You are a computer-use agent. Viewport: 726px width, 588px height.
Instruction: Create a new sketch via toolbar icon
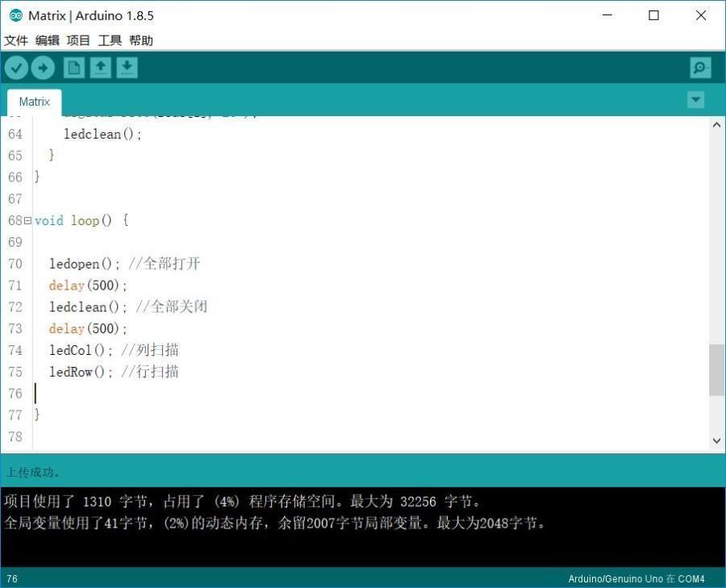(x=73, y=67)
